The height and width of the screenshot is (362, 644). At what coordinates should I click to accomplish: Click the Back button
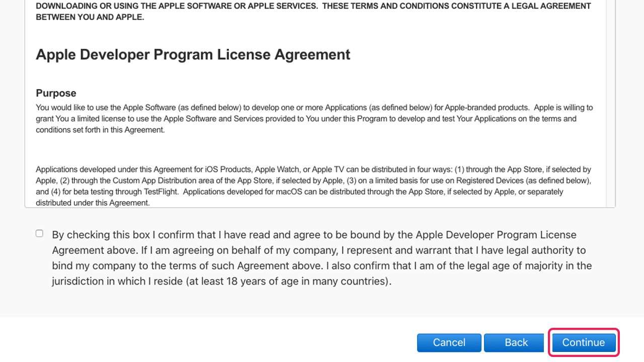point(514,342)
